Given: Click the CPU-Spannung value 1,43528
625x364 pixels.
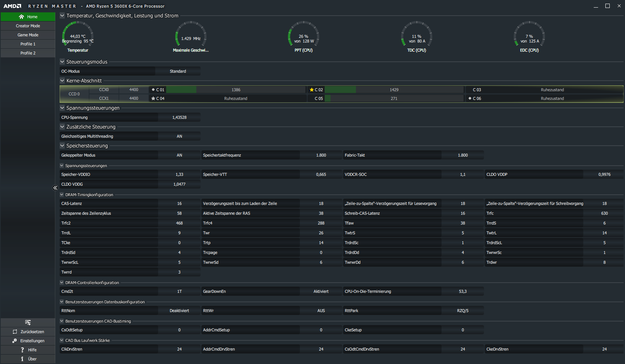Looking at the screenshot, I should tap(179, 117).
